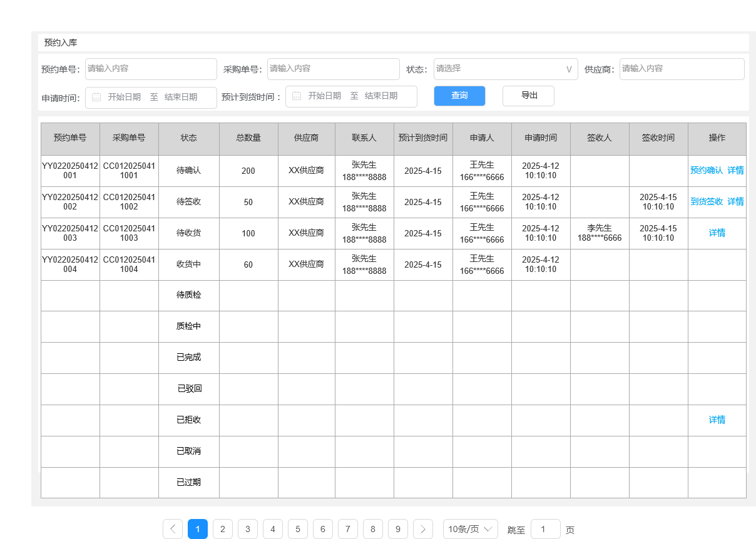The height and width of the screenshot is (539, 756).
Task: Click the 预约单号 column header
Action: pos(70,138)
